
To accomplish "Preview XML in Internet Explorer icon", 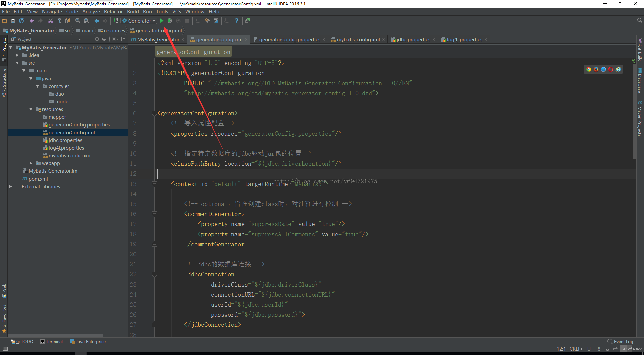I will click(x=618, y=69).
